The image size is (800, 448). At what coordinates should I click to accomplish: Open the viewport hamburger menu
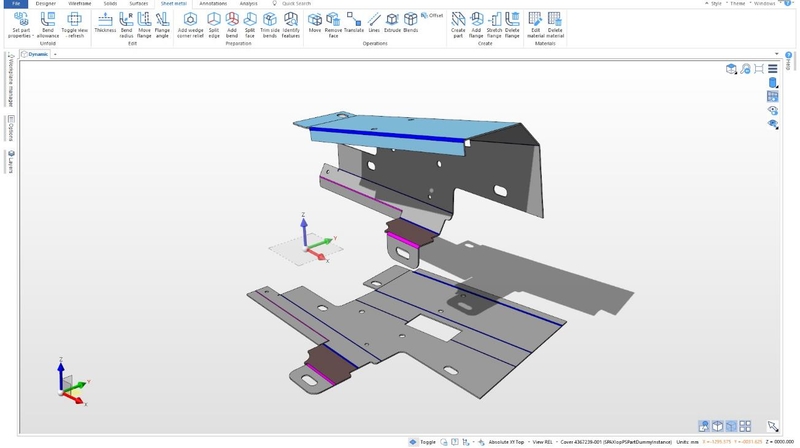pyautogui.click(x=772, y=69)
